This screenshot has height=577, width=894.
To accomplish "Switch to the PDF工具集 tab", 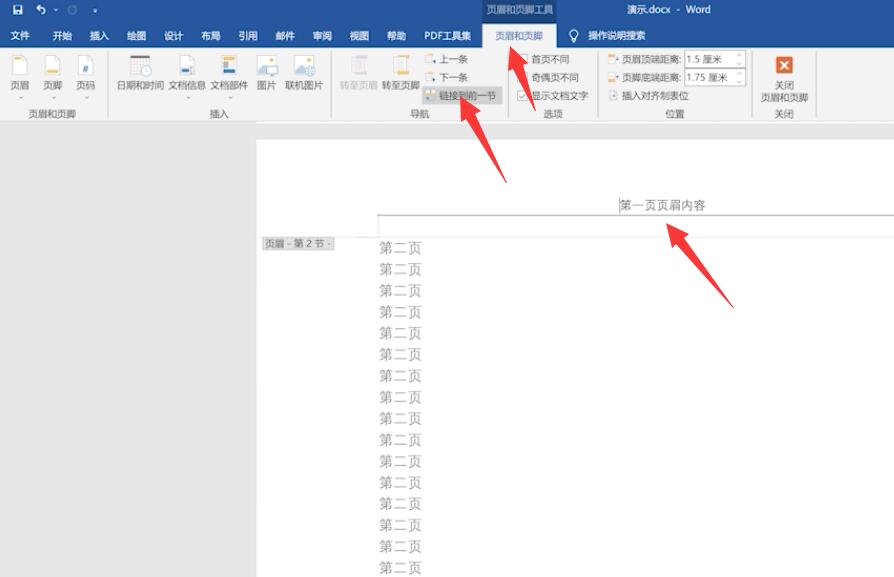I will 448,35.
